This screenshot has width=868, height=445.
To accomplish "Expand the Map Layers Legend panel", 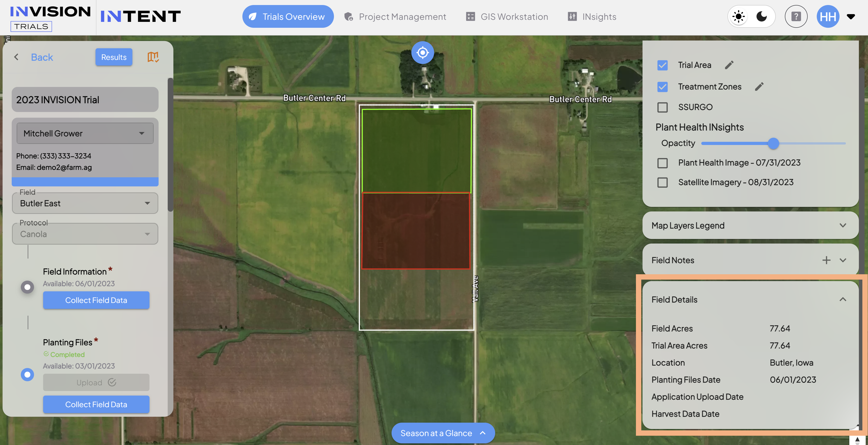I will [750, 225].
